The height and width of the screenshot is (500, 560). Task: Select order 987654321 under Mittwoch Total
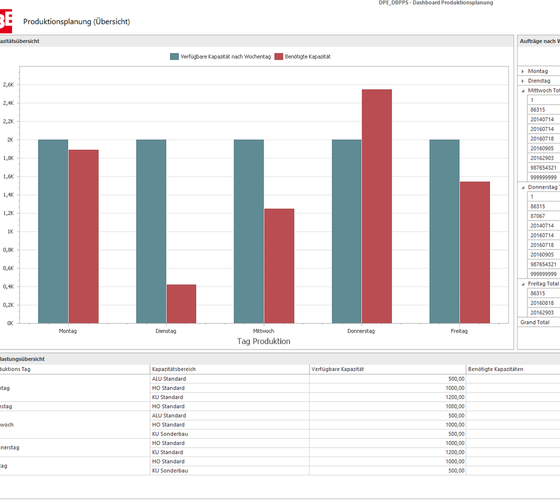click(544, 168)
